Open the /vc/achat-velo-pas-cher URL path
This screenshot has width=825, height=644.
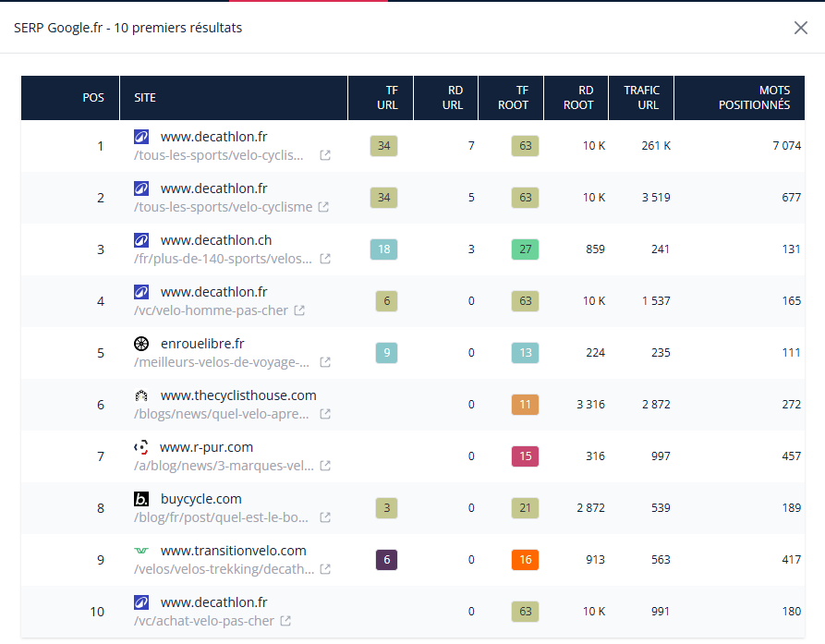[204, 621]
